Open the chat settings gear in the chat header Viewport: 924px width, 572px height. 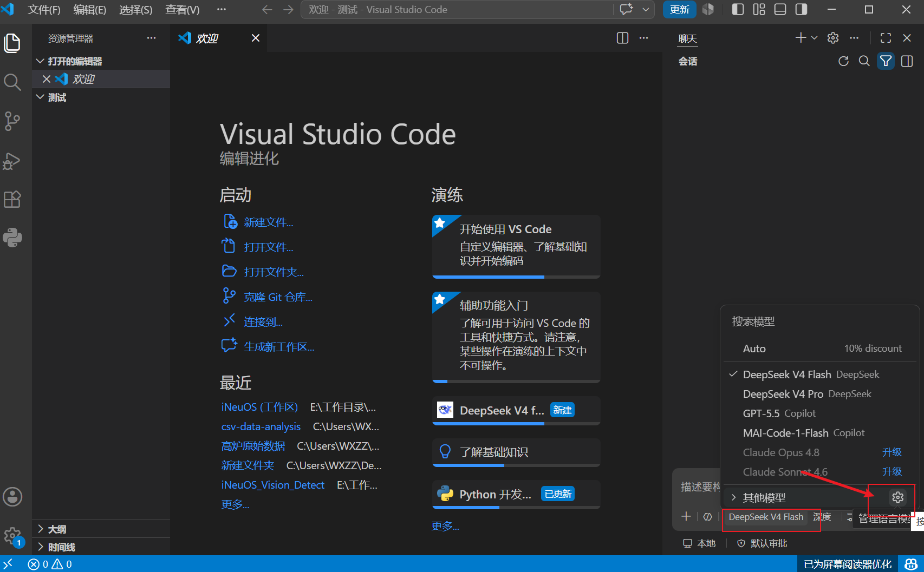(833, 38)
